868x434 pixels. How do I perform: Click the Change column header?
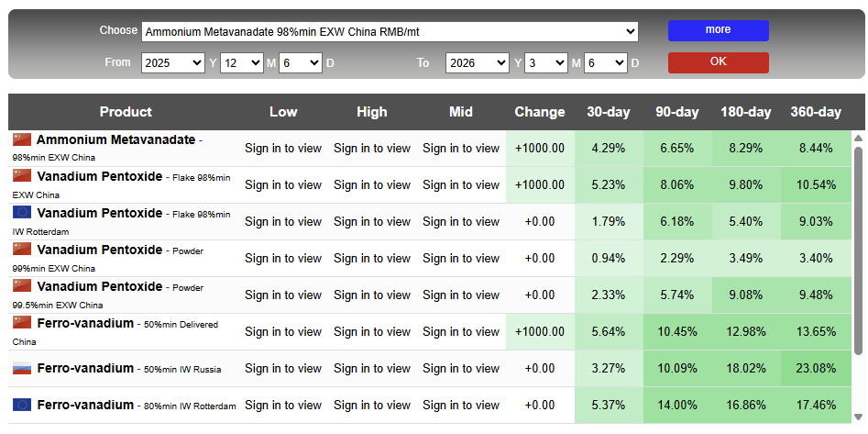click(540, 112)
